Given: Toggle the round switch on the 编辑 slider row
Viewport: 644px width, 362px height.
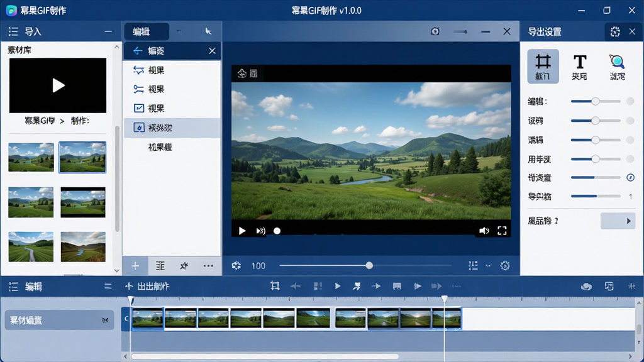Looking at the screenshot, I should click(x=630, y=101).
